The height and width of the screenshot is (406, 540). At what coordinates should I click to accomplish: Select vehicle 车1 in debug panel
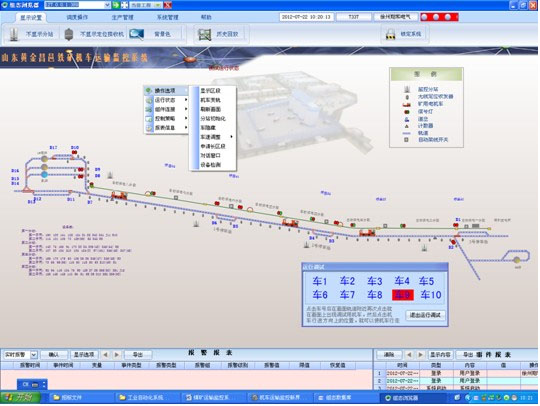(x=320, y=281)
